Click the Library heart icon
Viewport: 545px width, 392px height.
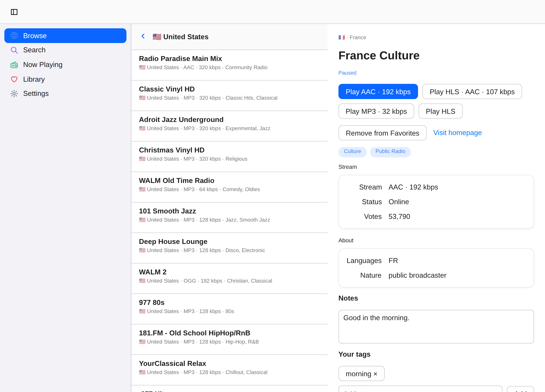[x=14, y=79]
